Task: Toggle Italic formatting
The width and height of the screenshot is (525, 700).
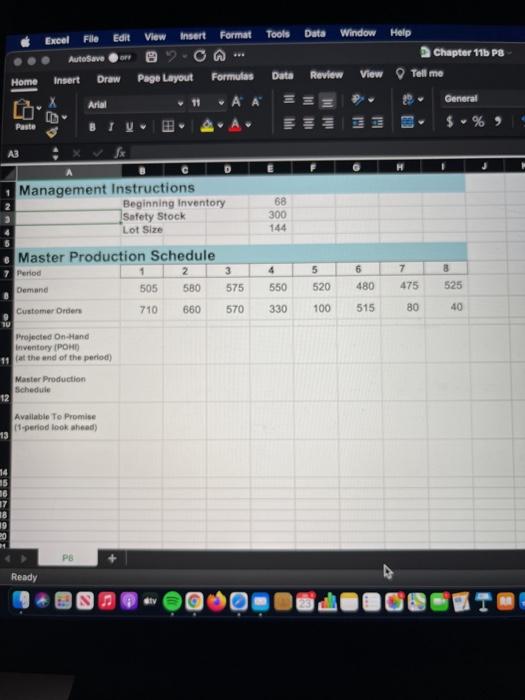Action: (x=110, y=127)
